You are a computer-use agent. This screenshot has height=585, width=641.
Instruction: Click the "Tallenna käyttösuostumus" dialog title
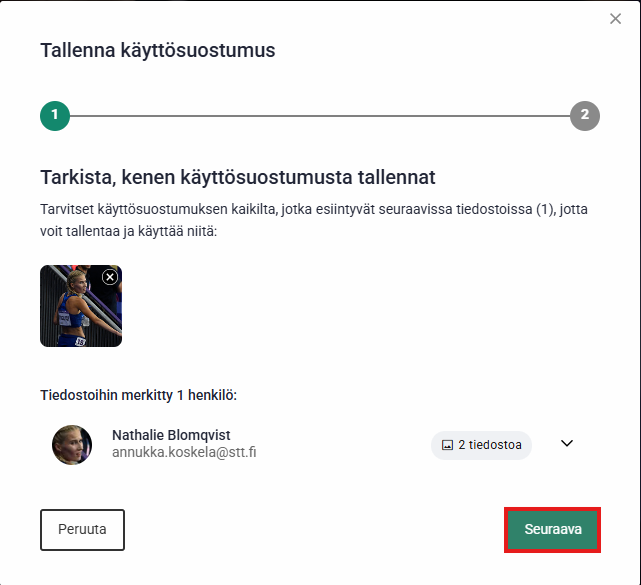[x=157, y=50]
